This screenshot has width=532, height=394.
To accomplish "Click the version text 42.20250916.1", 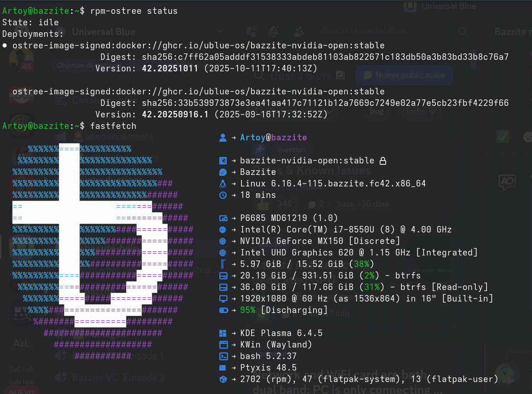I will (175, 115).
